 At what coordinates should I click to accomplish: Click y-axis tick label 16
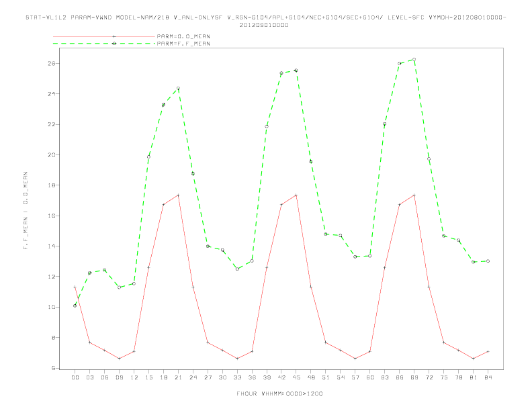pos(51,216)
